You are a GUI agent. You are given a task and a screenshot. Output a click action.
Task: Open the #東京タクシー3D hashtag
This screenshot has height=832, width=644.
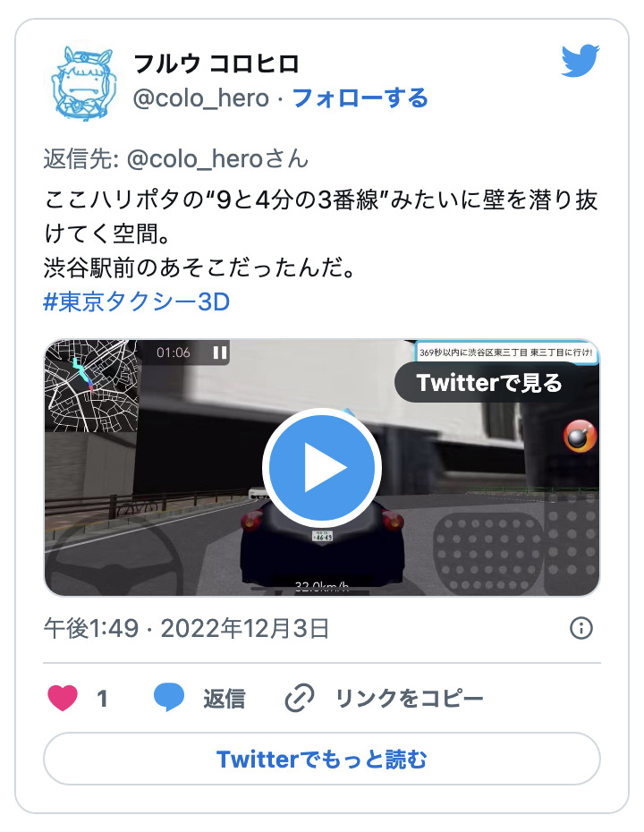pos(136,301)
